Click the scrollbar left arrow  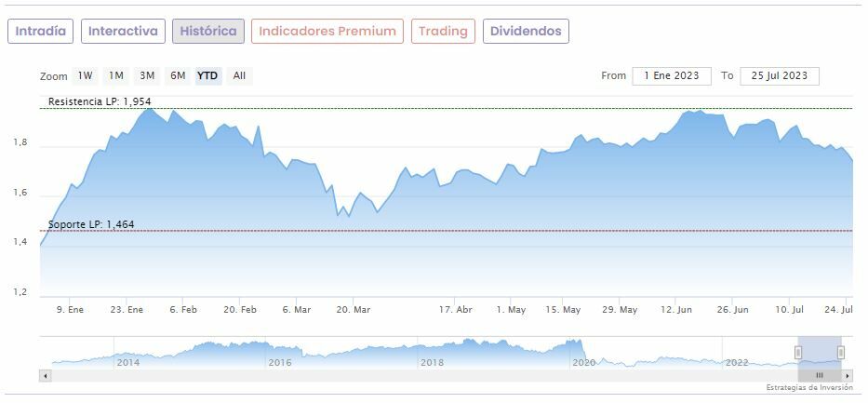45,375
